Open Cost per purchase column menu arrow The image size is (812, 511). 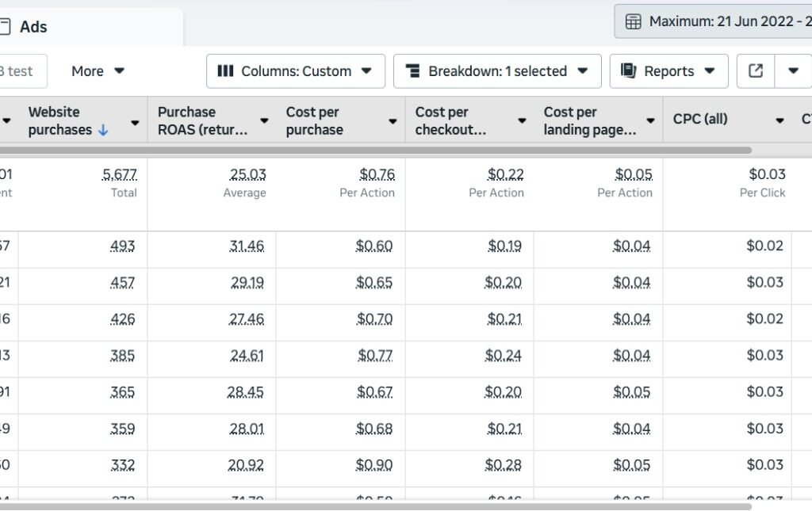pyautogui.click(x=393, y=122)
